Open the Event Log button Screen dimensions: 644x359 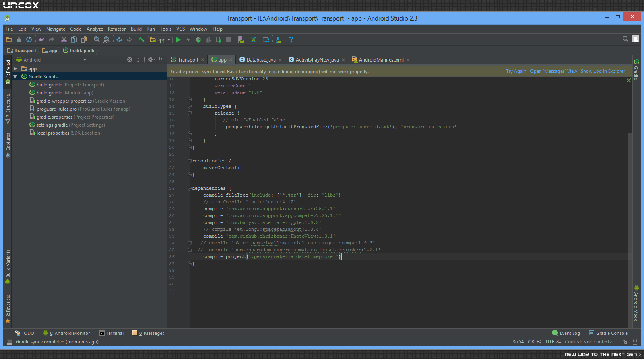(566, 333)
